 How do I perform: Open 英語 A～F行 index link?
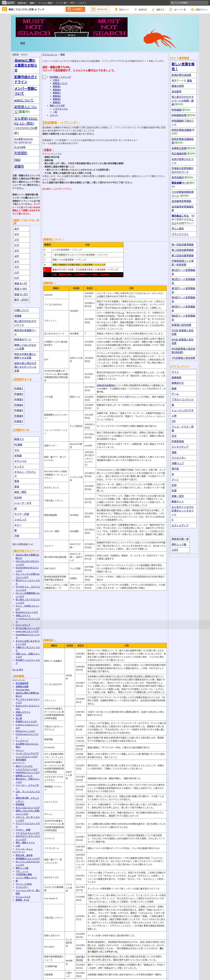(21, 283)
